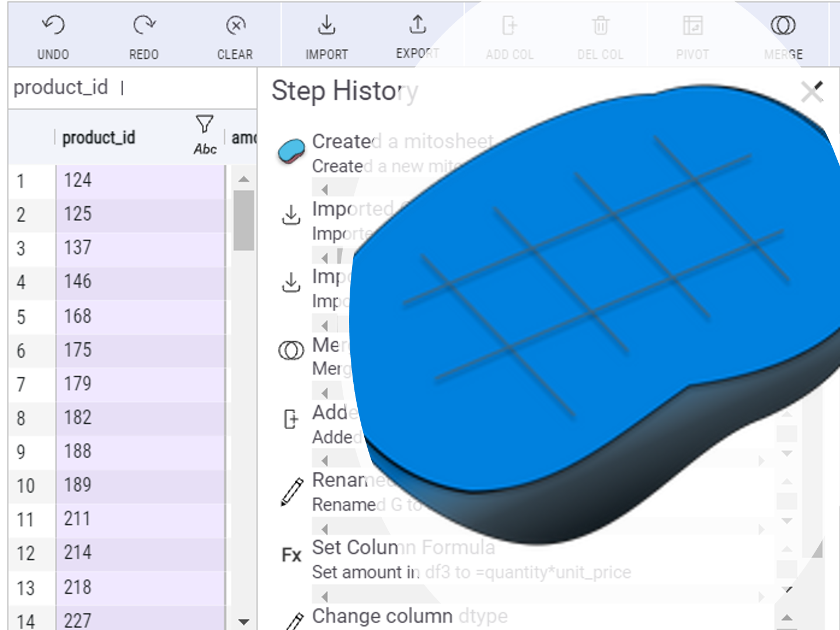Click the amount column header
Image resolution: width=840 pixels, height=630 pixels.
pos(243,138)
